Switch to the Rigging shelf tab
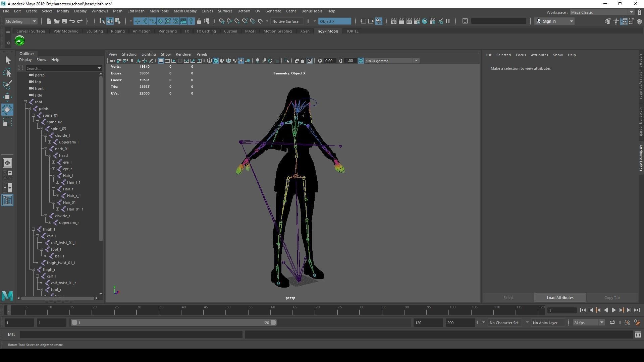The width and height of the screenshot is (644, 362). (x=117, y=31)
